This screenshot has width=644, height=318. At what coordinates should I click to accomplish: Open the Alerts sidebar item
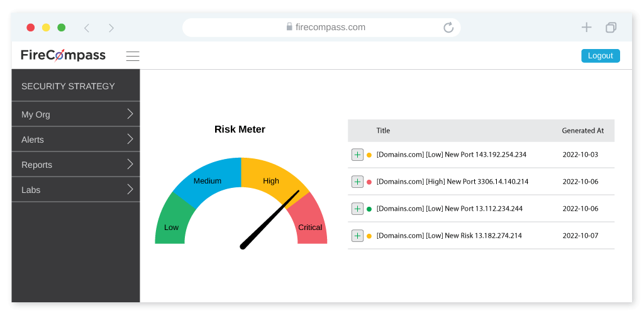click(x=75, y=139)
